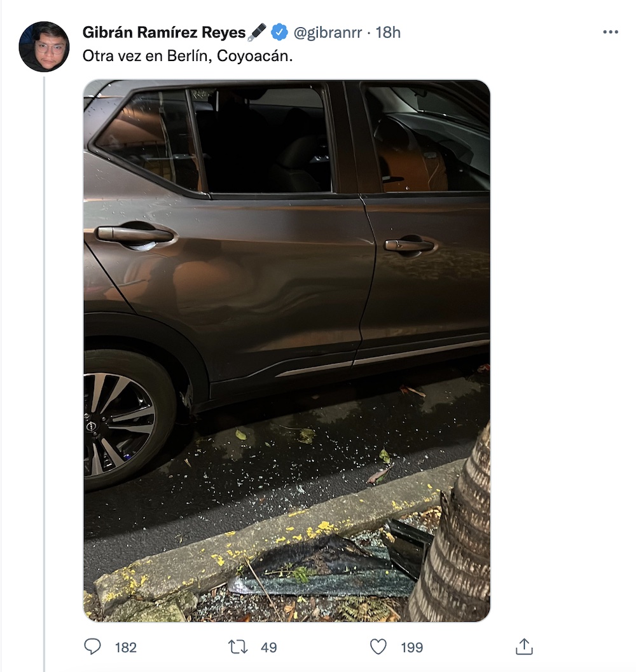Click the 18h timestamp link
Image resolution: width=636 pixels, height=672 pixels.
pyautogui.click(x=388, y=32)
